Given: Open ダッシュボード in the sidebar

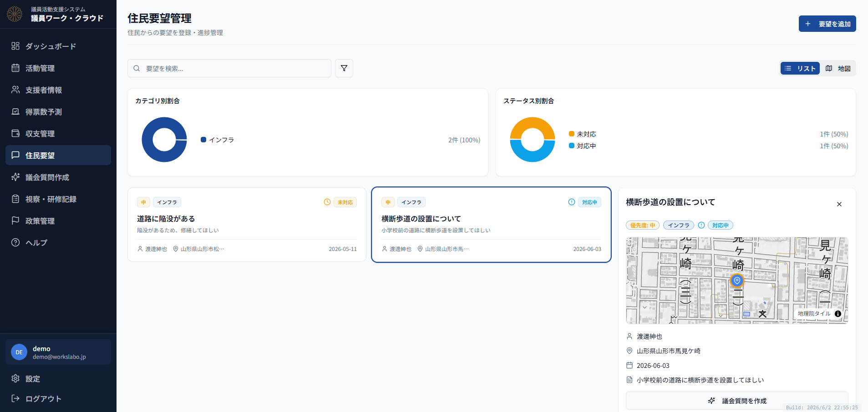Looking at the screenshot, I should pos(58,46).
